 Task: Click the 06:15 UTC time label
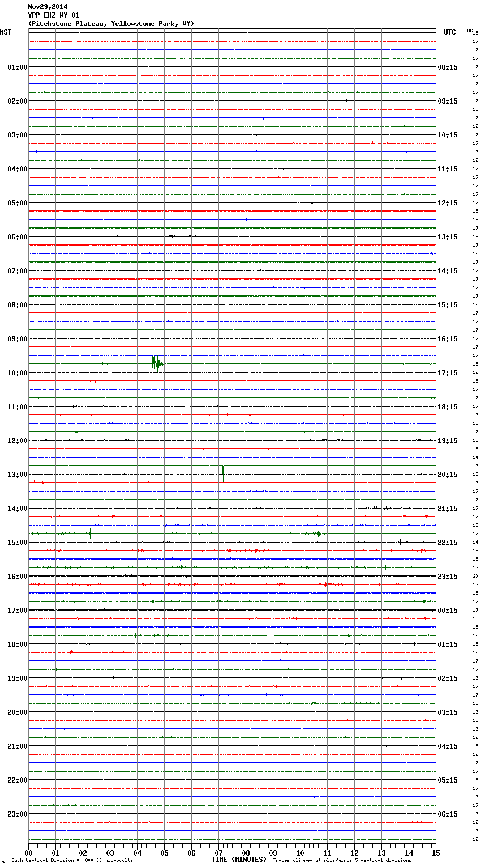point(448,814)
